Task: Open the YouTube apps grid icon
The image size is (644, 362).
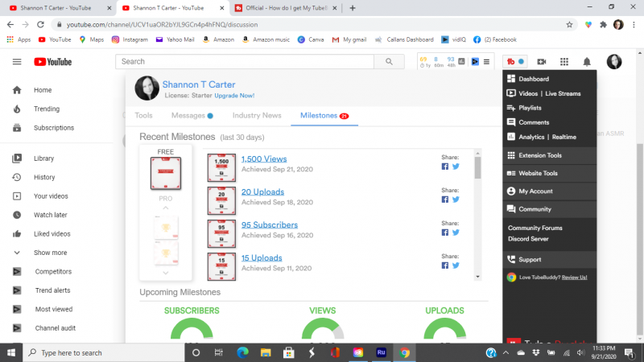Action: 564,62
